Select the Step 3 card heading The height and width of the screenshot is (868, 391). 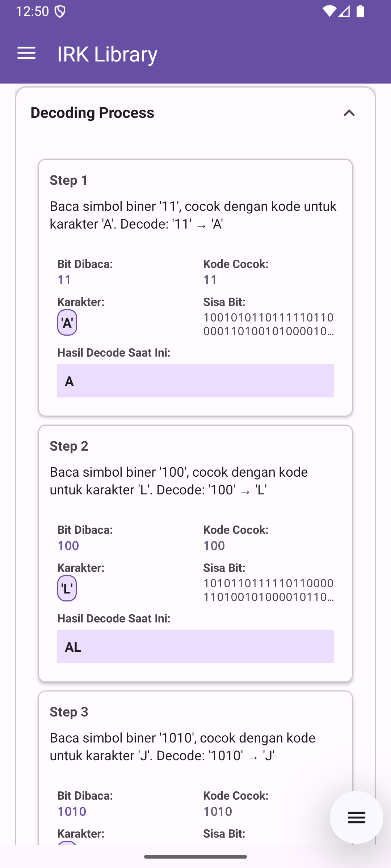coord(69,712)
